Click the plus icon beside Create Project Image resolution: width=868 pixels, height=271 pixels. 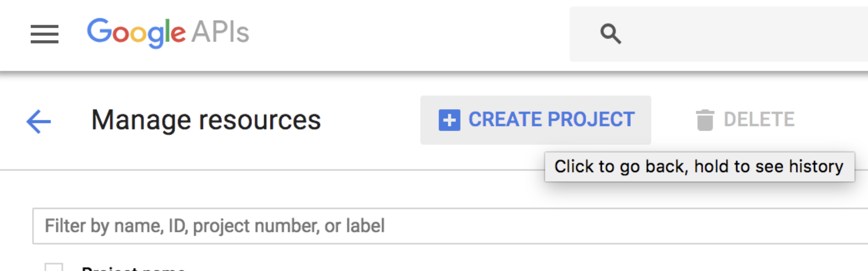(x=449, y=120)
